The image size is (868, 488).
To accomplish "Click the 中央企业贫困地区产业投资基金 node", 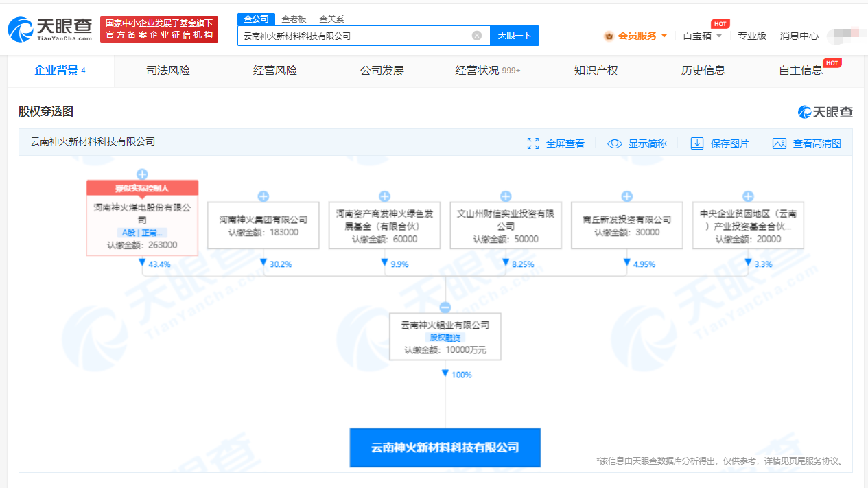I will [748, 225].
